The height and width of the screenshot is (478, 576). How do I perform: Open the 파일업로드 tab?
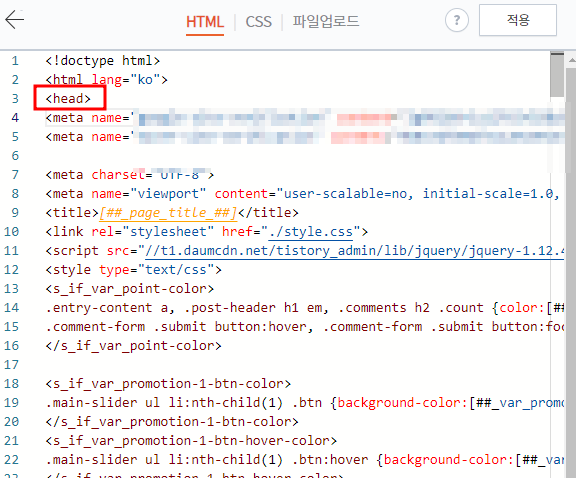point(325,21)
